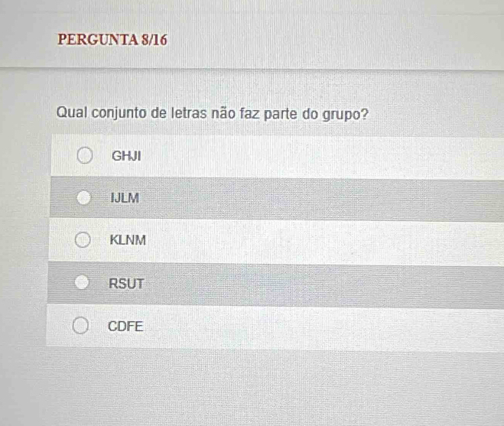Click empty space in KLNM answer row

321,242
